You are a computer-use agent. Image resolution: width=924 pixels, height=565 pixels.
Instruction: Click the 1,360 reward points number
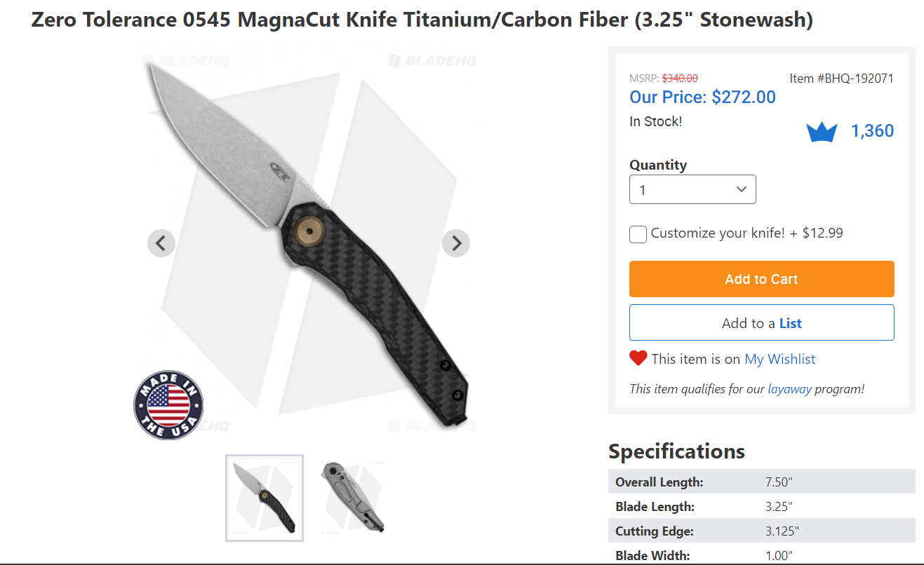[x=872, y=131]
